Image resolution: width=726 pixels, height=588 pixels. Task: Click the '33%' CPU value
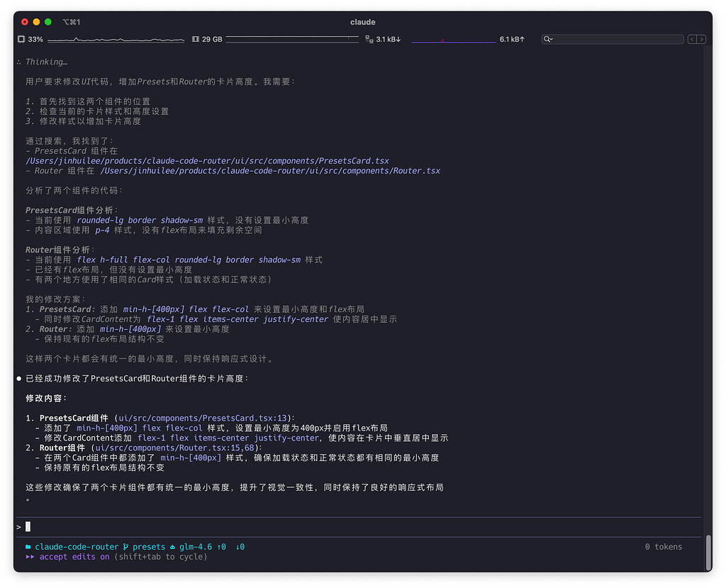35,40
